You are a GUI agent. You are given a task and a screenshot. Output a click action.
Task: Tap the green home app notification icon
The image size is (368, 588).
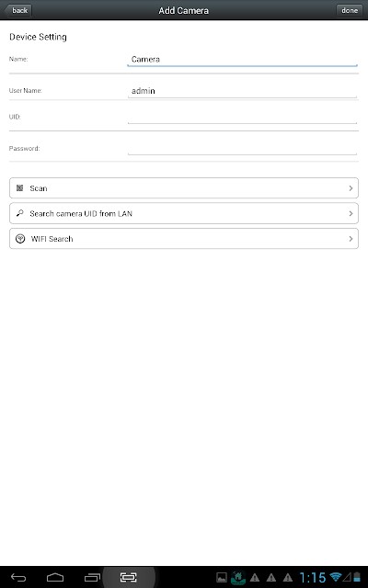[238, 578]
